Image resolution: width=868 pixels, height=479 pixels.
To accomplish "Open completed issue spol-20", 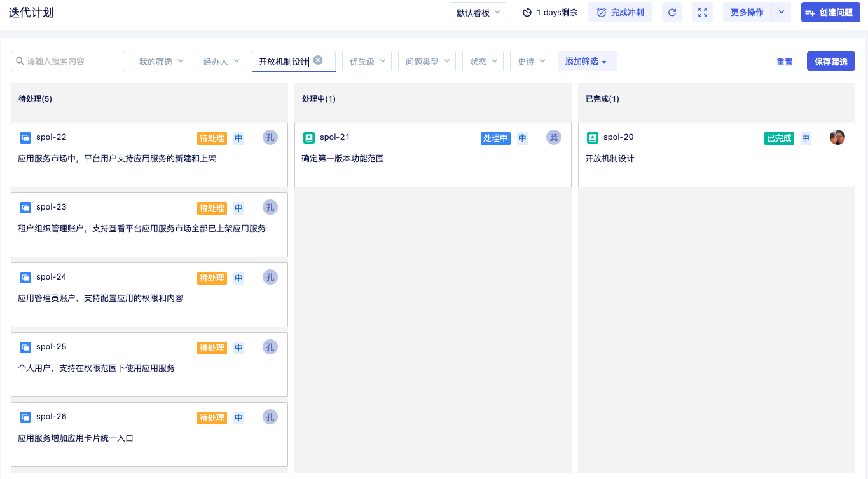I will point(619,137).
